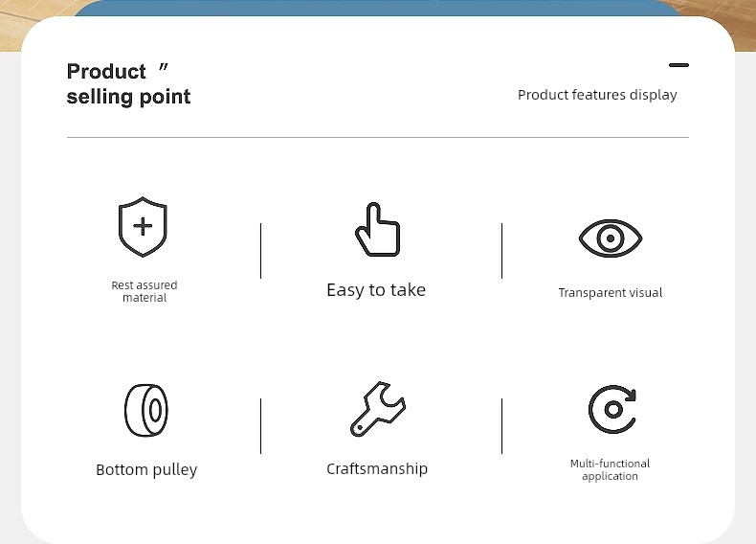Click the horizontal divider under the heading

click(x=377, y=138)
